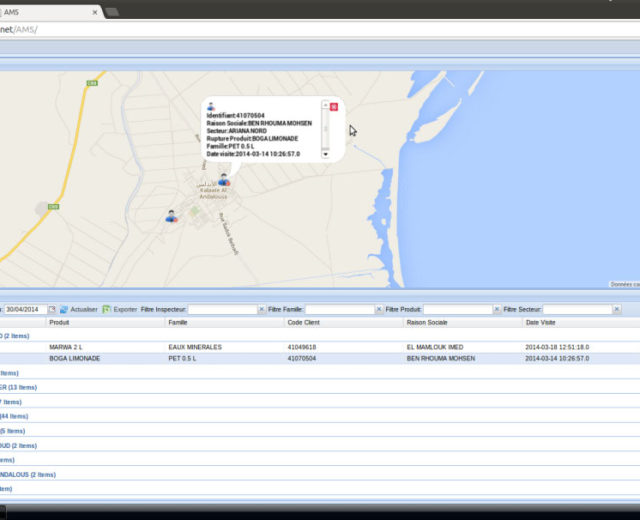This screenshot has width=640, height=520.
Task: Click the lower-left client marker on map
Action: (x=171, y=215)
